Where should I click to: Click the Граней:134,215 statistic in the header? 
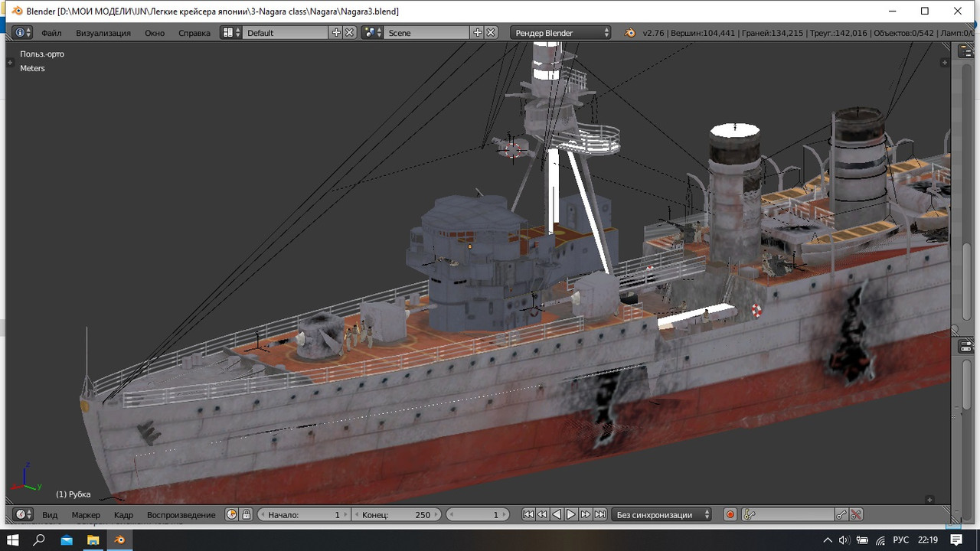(x=771, y=33)
